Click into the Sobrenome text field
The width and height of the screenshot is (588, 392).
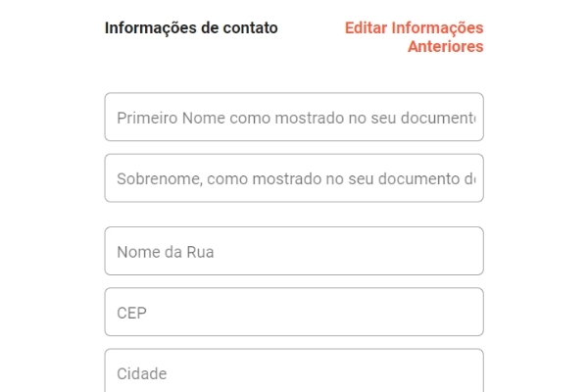point(294,178)
